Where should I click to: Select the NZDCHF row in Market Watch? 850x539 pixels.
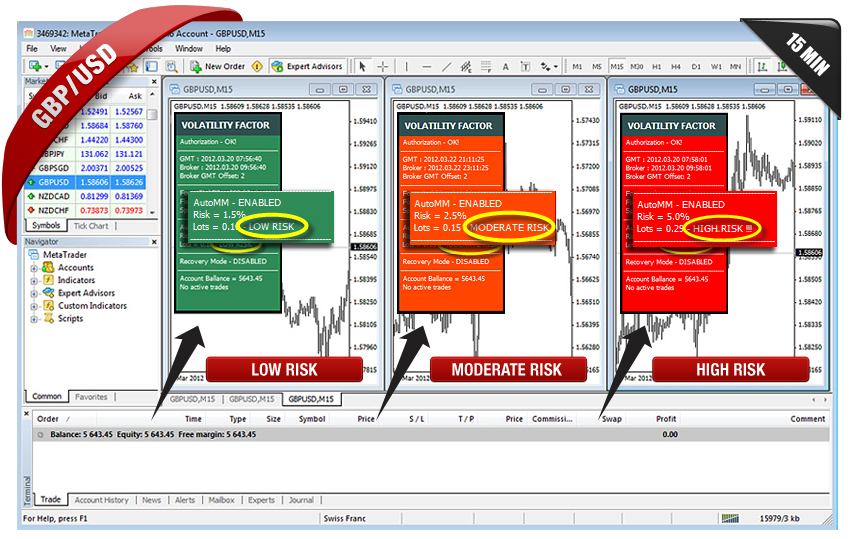[x=86, y=210]
